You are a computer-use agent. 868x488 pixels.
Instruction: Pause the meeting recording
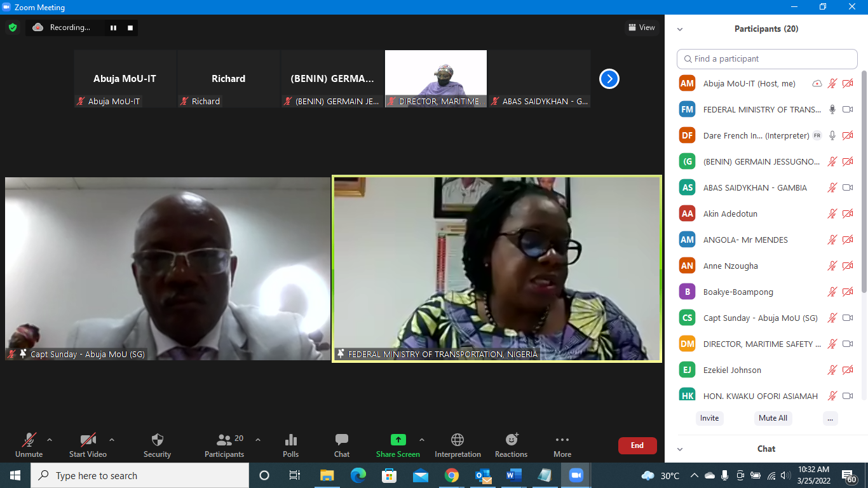pyautogui.click(x=114, y=28)
